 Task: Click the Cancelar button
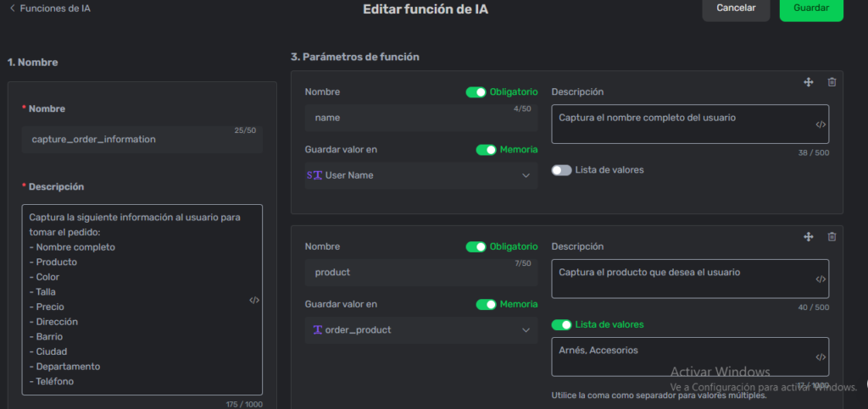point(736,8)
